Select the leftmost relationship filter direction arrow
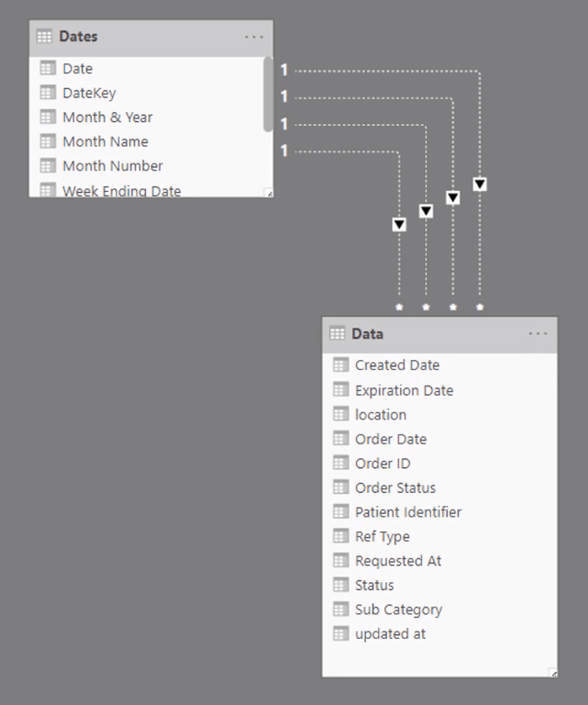Screen dimensions: 588x705 [x=399, y=224]
